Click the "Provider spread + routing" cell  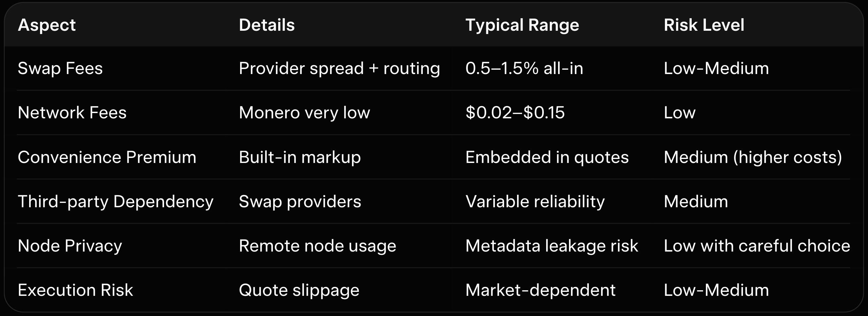[339, 68]
